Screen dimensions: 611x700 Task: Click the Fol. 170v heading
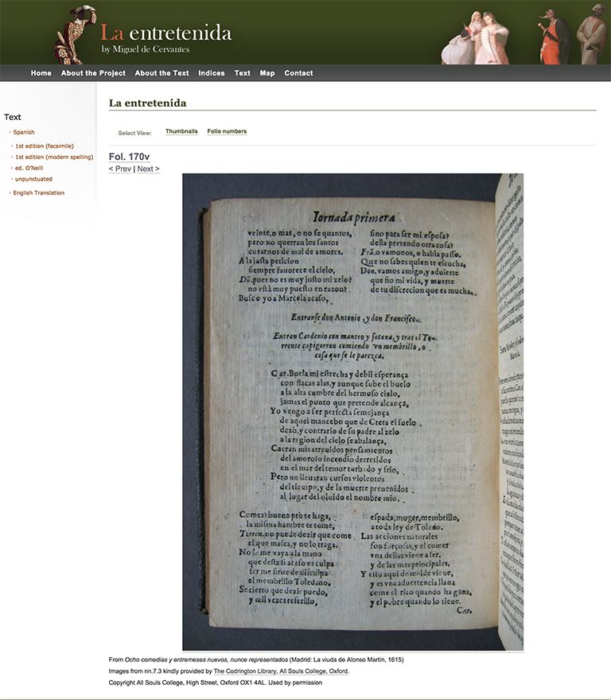(x=129, y=157)
